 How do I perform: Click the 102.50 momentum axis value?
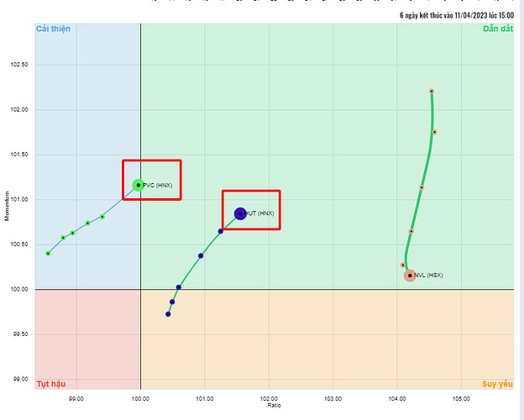coord(19,65)
